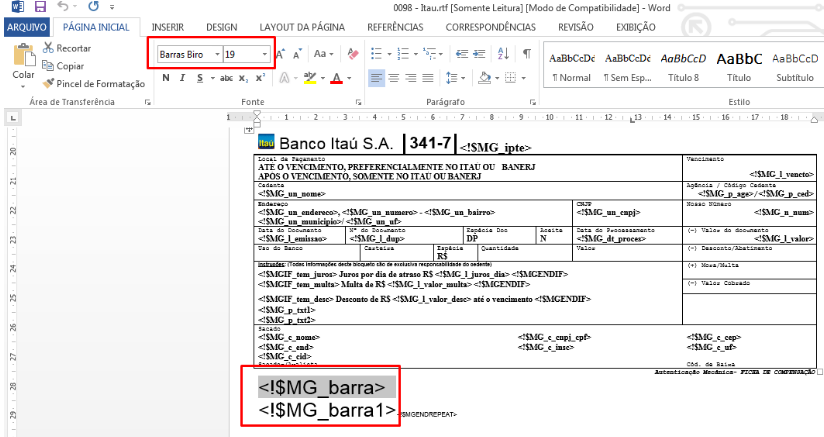Open the ARQUIVO tab
The height and width of the screenshot is (437, 824).
(27, 27)
